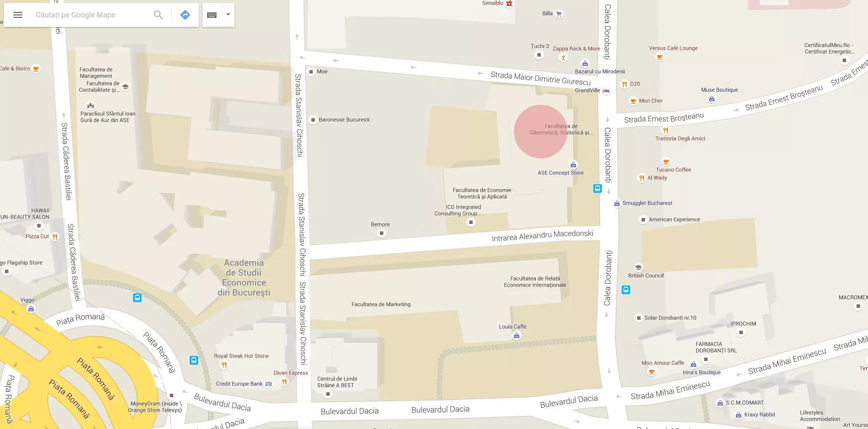
Task: Click the bus stop icon near Piața Romană
Action: coord(138,298)
